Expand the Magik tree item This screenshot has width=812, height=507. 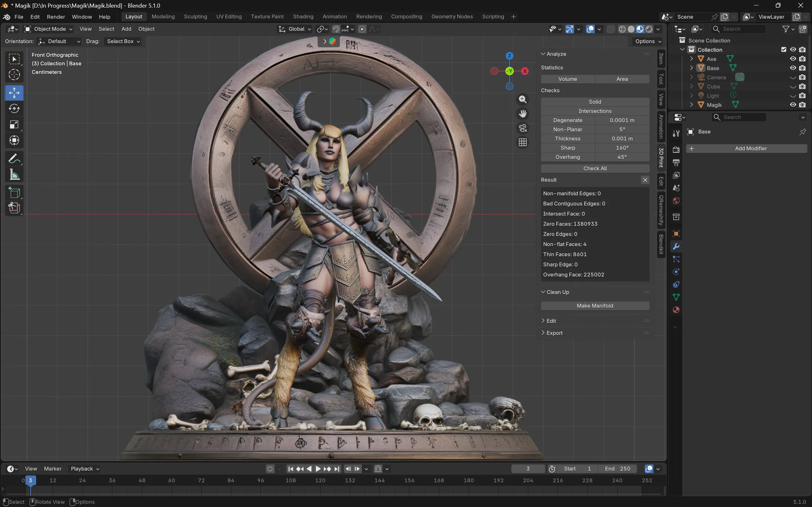tap(691, 105)
